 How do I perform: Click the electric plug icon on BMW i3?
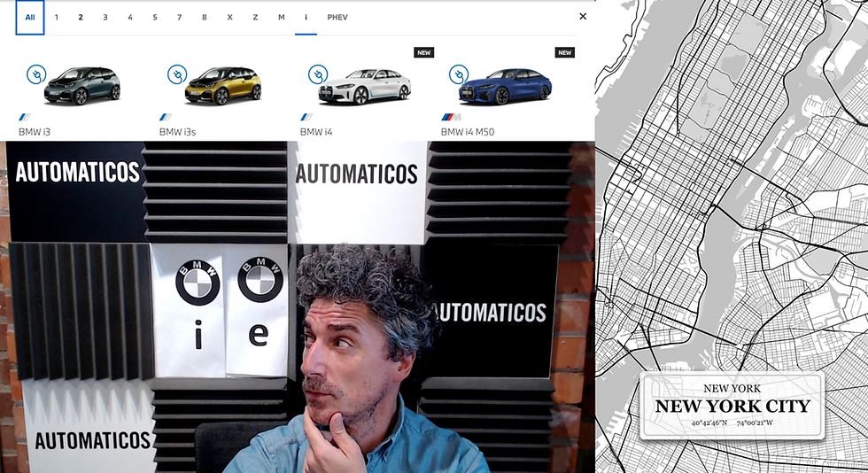pyautogui.click(x=36, y=74)
